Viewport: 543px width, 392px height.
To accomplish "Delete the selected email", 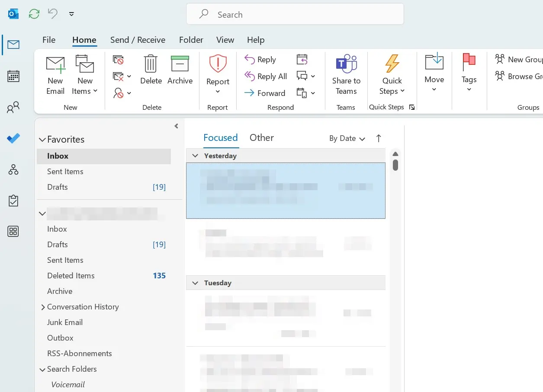I will 151,73.
